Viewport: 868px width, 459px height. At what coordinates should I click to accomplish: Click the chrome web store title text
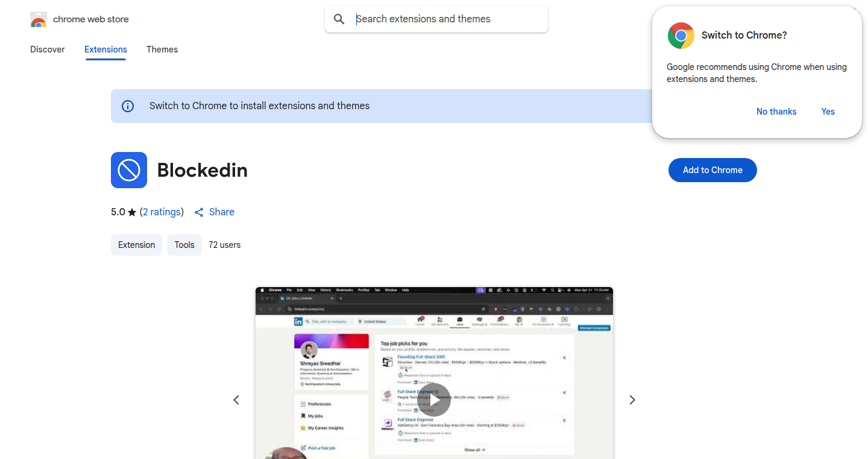tap(91, 19)
